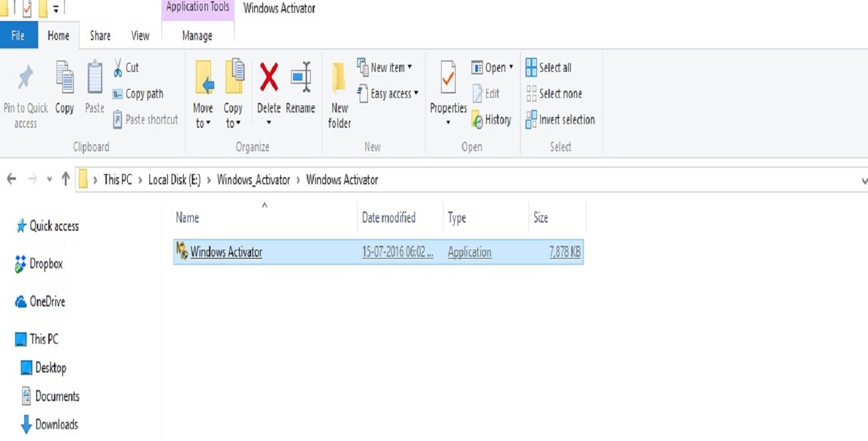Click the current Windows Activator breadcrumb
Screen dimensions: 868x441
pyautogui.click(x=342, y=180)
